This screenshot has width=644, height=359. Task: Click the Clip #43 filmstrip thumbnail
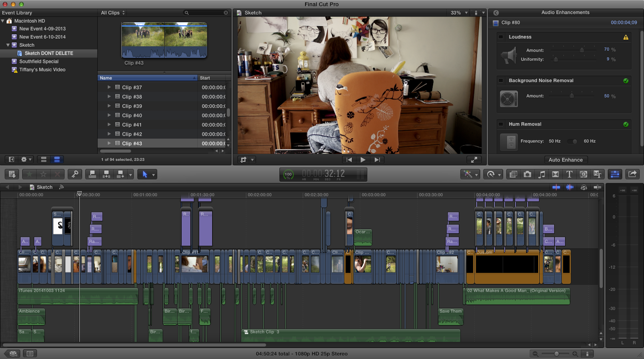pos(164,40)
